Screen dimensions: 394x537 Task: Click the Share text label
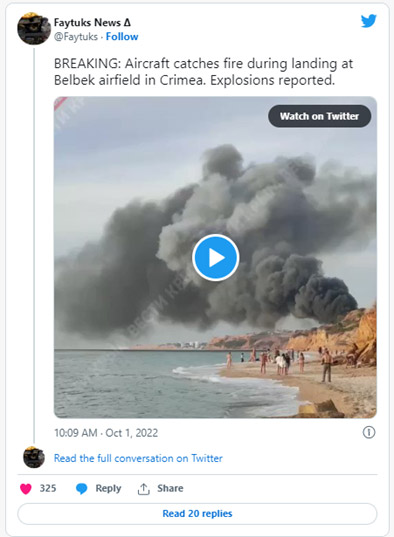click(x=170, y=488)
